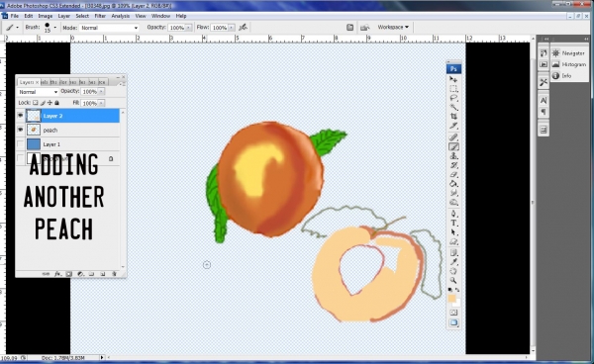Viewport: 594px width, 364px height.
Task: Show the Background layer visibility box
Action: pos(20,158)
